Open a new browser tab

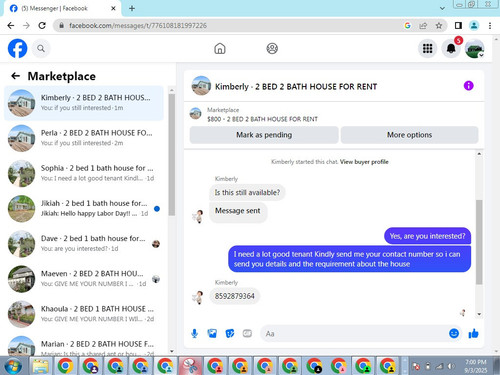(132, 8)
